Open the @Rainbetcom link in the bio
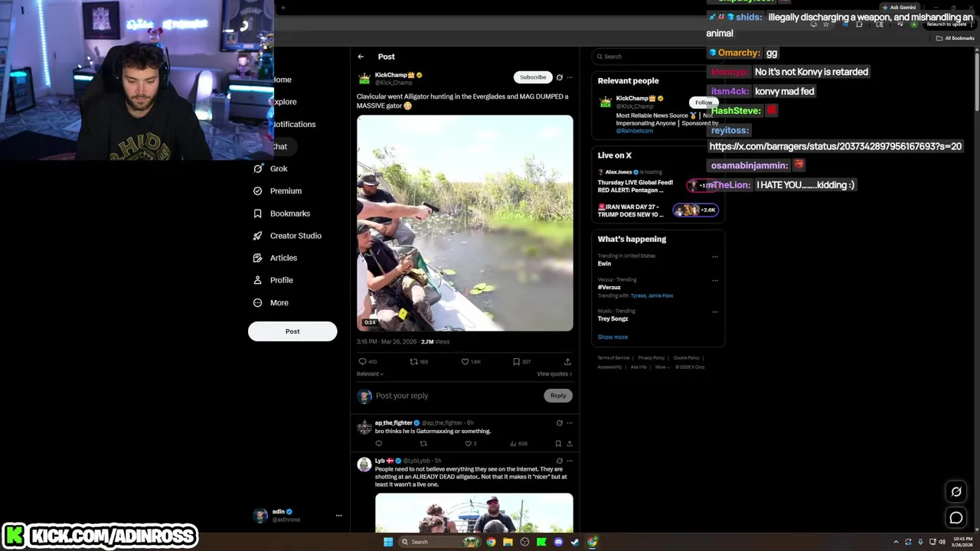Viewport: 980px width, 551px height. (635, 131)
